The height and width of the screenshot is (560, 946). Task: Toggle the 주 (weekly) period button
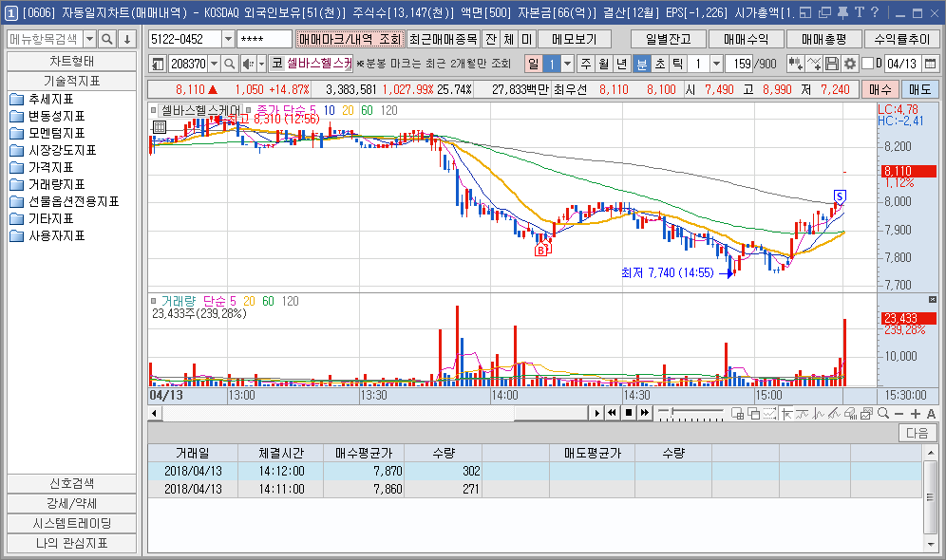pos(585,64)
